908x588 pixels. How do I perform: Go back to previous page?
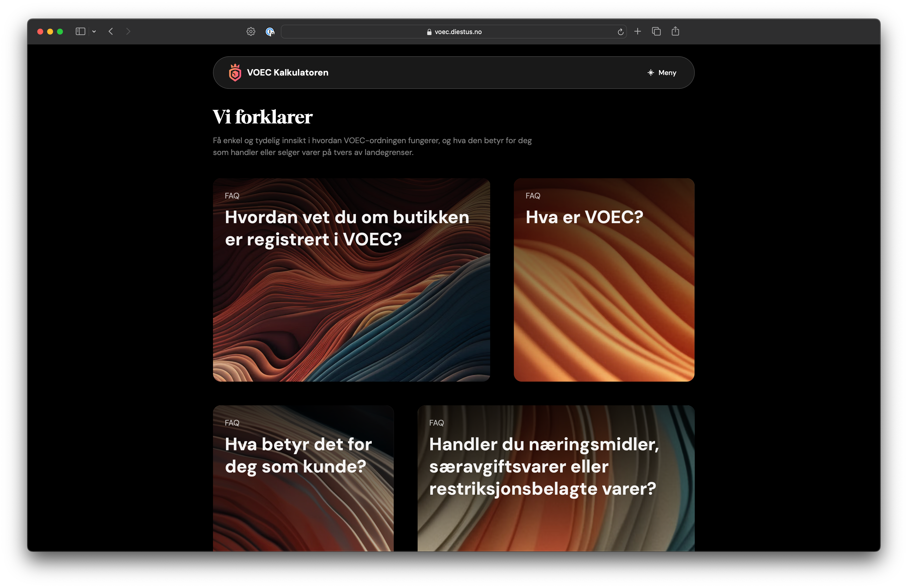[x=111, y=32]
